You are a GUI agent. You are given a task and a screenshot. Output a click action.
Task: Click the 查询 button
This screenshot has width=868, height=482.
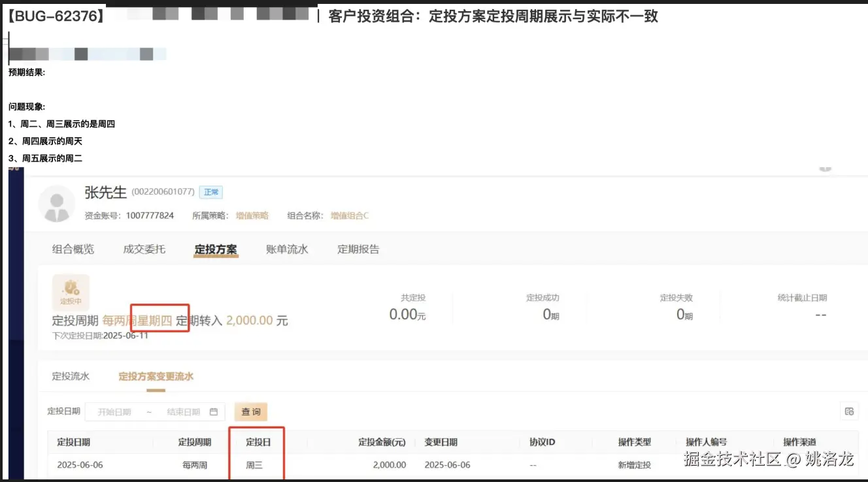tap(251, 411)
